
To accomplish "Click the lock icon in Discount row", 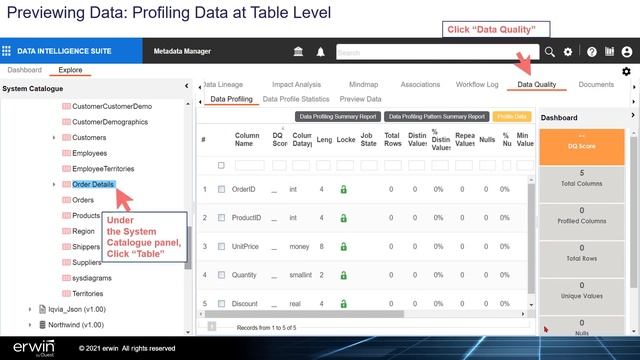I will tap(344, 304).
